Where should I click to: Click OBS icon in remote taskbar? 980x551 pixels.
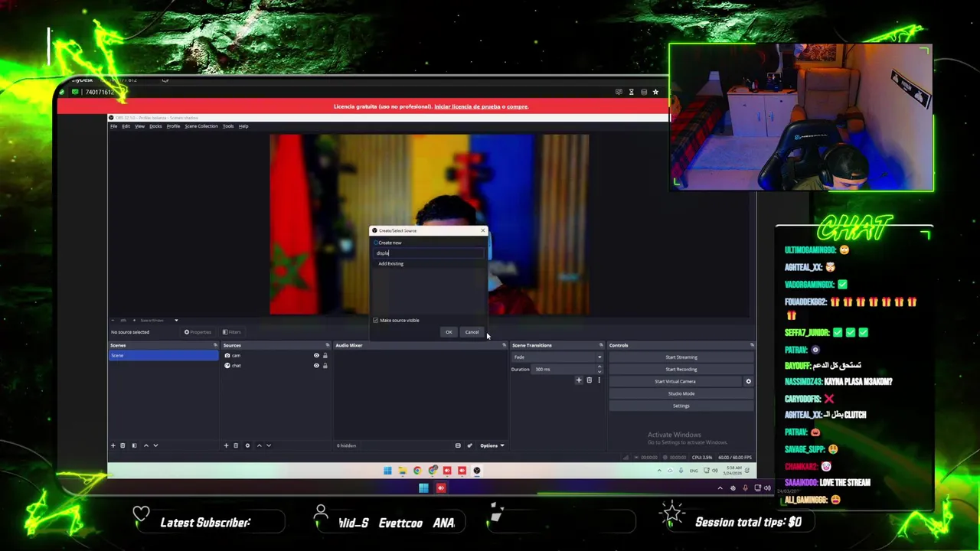tap(477, 471)
